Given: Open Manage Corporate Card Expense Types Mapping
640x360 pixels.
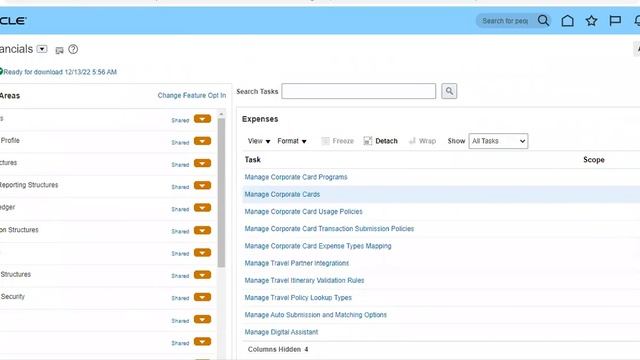Looking at the screenshot, I should 318,246.
